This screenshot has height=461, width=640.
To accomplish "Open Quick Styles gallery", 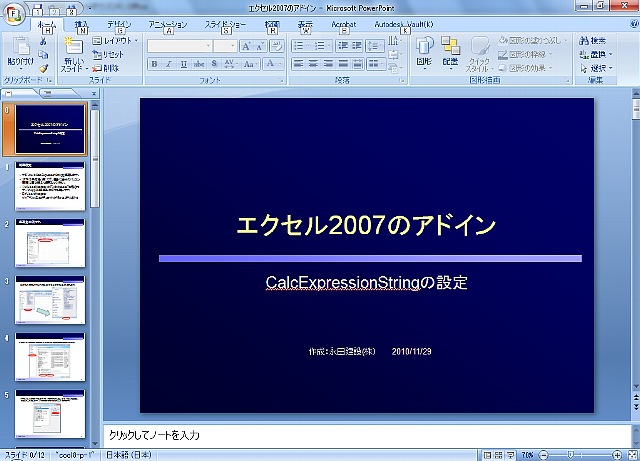I will click(479, 54).
